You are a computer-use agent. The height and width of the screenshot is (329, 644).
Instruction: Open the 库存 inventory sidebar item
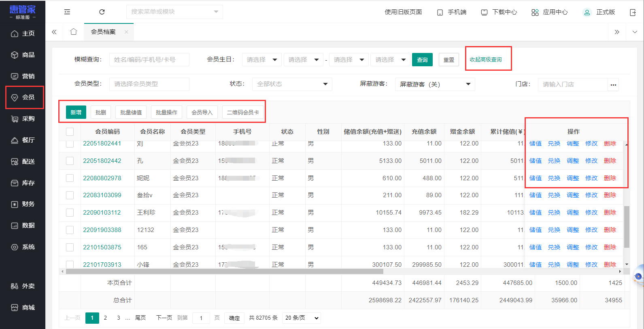pyautogui.click(x=23, y=183)
